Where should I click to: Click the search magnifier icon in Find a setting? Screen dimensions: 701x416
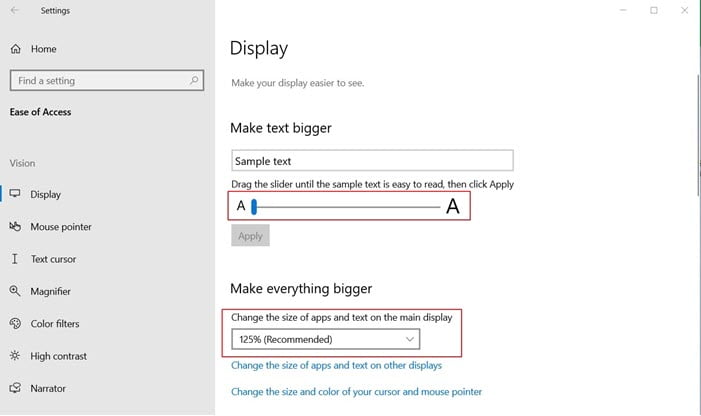[194, 80]
